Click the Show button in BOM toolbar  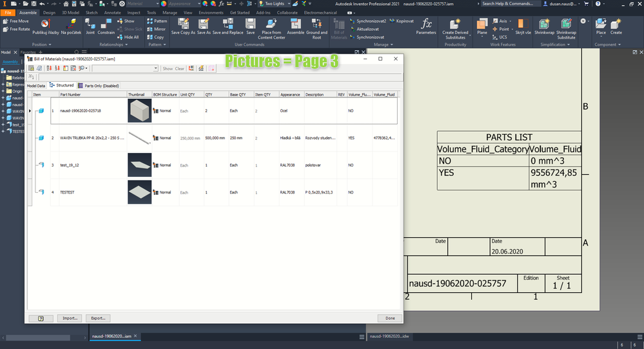point(168,68)
